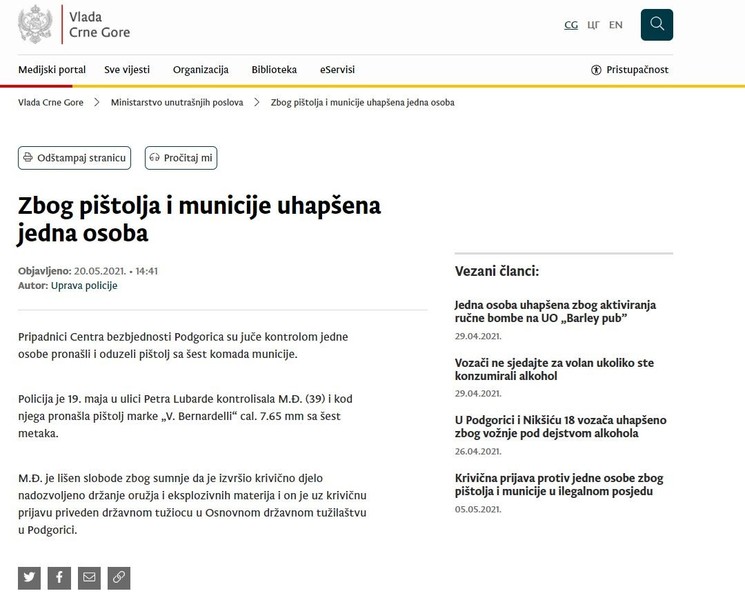The image size is (745, 600).
Task: Click the paragraph starting M.Đ. je lišen slobode
Action: 192,504
